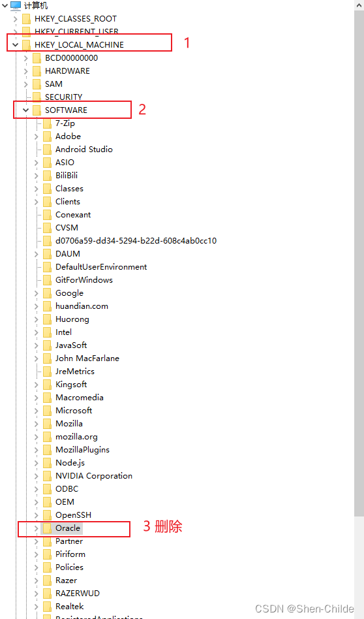Viewport: 364px width, 619px height.
Task: Select the huandian.com key
Action: pos(82,306)
